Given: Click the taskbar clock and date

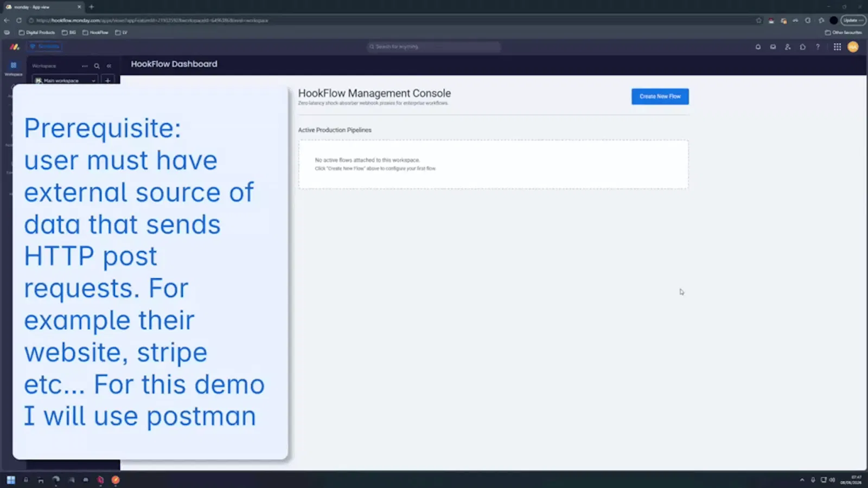Looking at the screenshot, I should click(851, 480).
